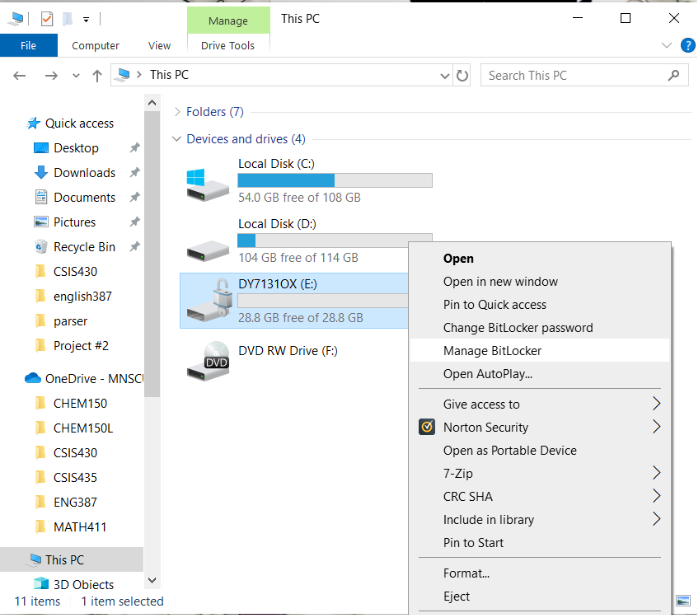Click the BitLocker-locked drive E: icon
Screen dimensions: 697x615
tap(208, 301)
